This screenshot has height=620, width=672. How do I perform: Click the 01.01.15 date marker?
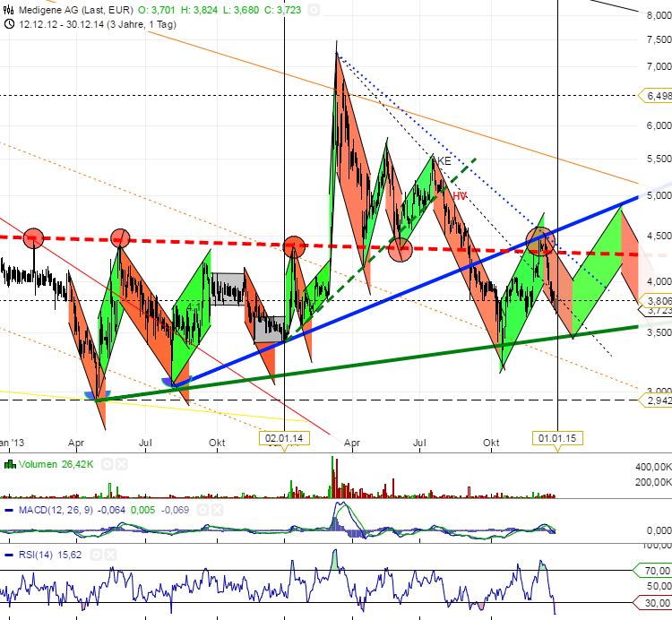557,438
